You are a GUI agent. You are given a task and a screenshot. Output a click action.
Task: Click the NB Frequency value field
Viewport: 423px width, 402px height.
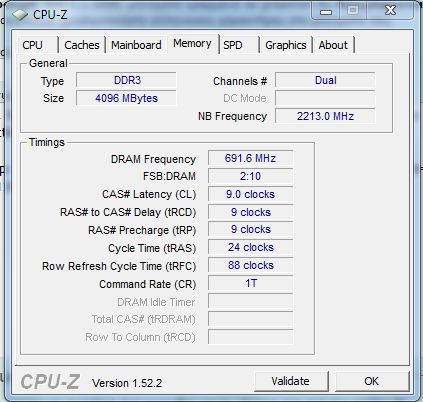pos(325,116)
